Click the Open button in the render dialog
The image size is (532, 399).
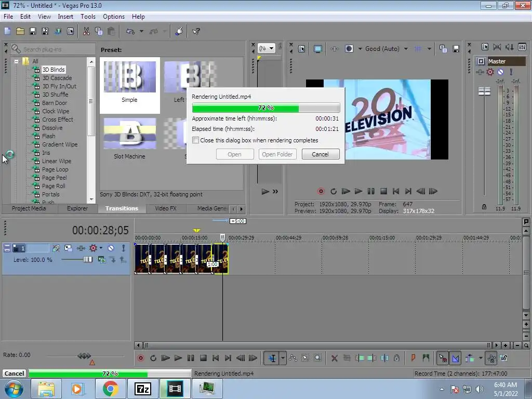[234, 154]
